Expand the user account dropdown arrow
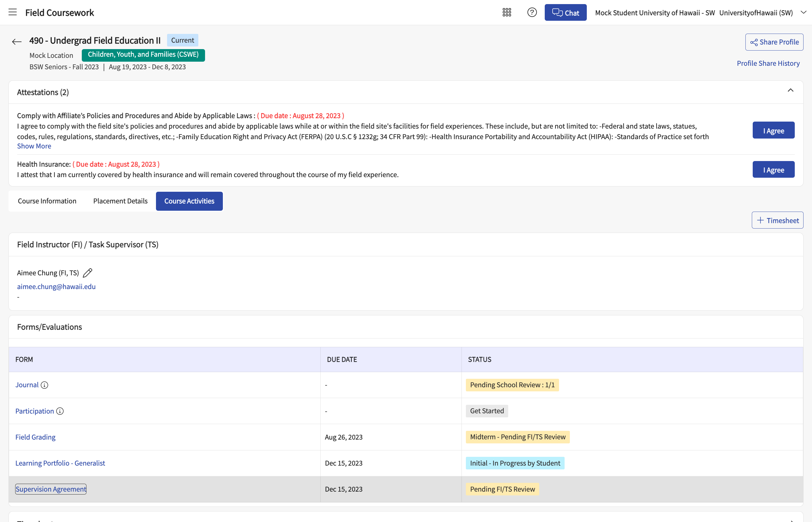 [x=803, y=12]
